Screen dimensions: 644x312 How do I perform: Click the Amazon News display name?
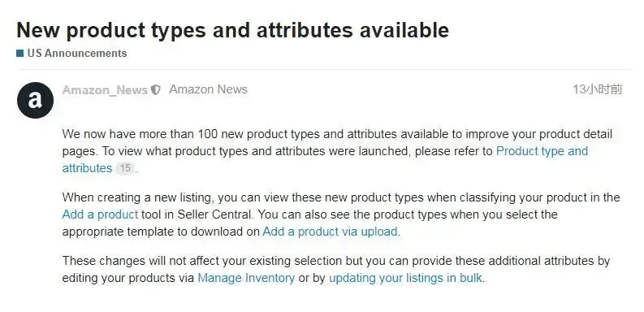pos(208,89)
